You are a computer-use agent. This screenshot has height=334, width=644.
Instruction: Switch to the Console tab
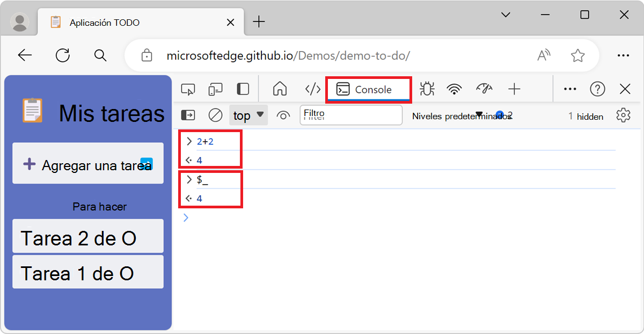pos(369,90)
